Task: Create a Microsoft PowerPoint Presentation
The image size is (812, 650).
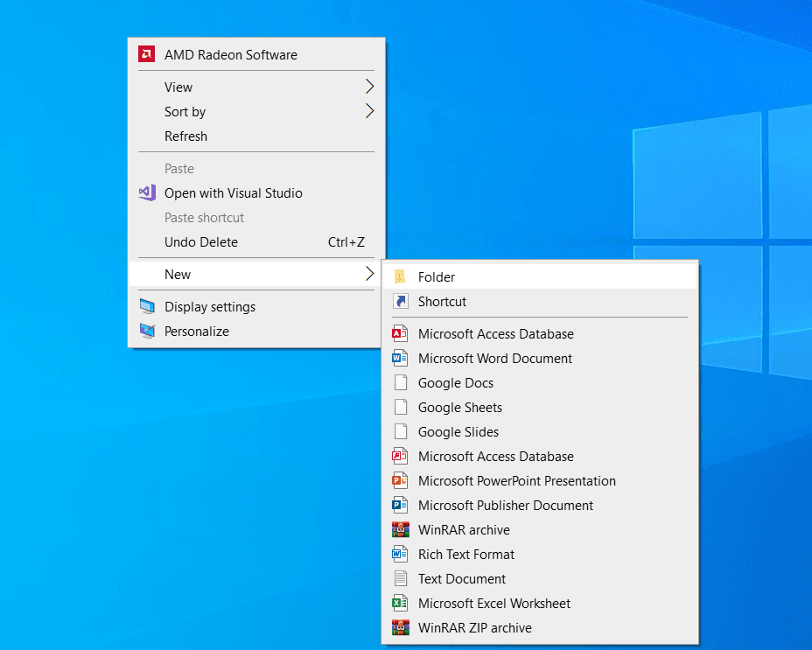Action: 540,480
